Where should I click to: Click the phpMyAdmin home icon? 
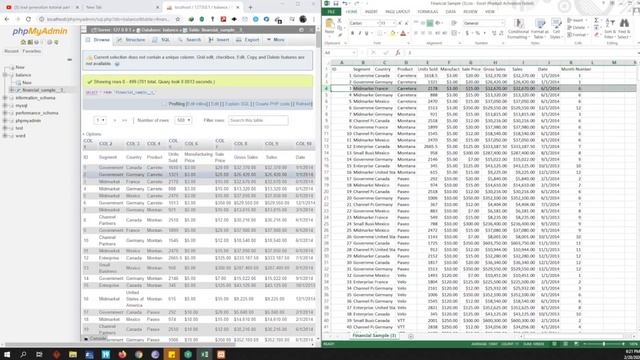point(23,42)
